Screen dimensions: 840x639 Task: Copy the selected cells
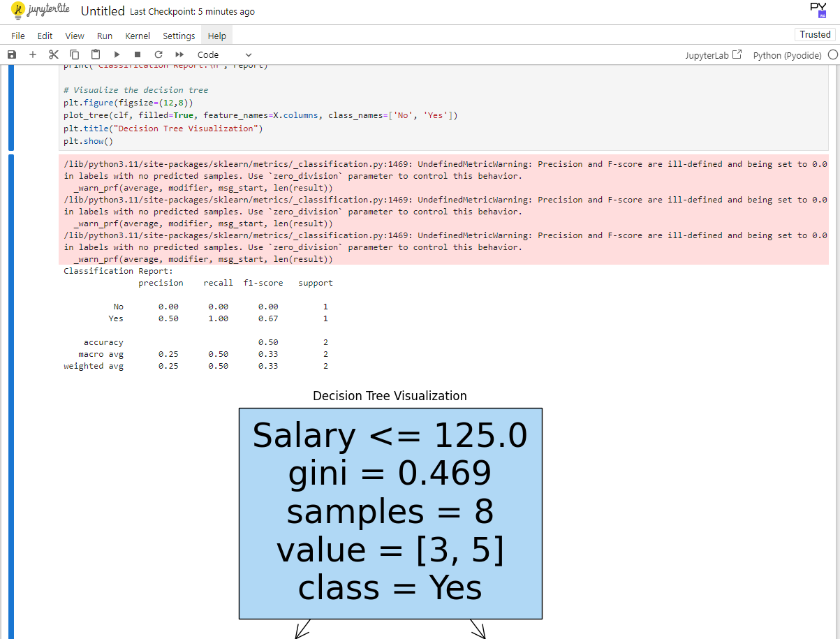75,54
